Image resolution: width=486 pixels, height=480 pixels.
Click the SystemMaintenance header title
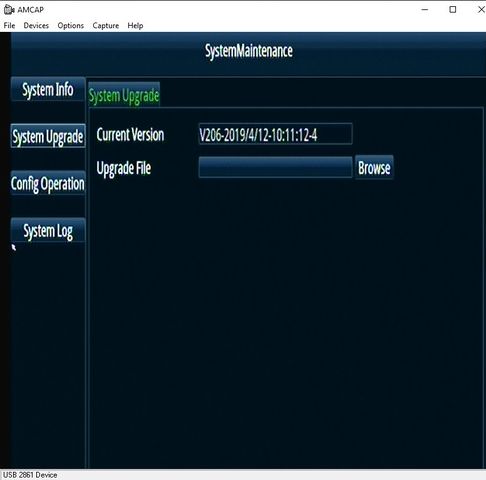(x=249, y=51)
